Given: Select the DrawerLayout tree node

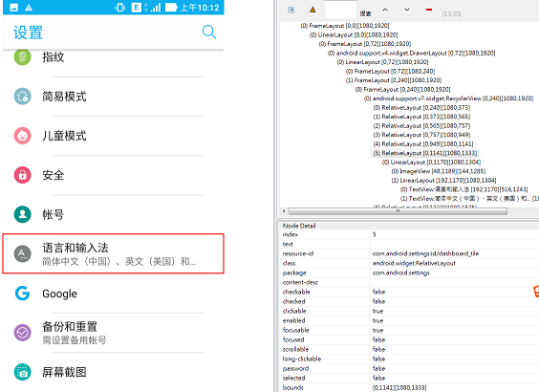Looking at the screenshot, I should tap(412, 53).
